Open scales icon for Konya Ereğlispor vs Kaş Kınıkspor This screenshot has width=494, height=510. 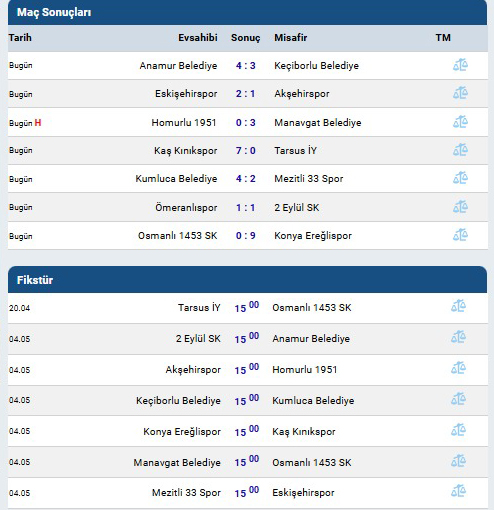pyautogui.click(x=458, y=430)
